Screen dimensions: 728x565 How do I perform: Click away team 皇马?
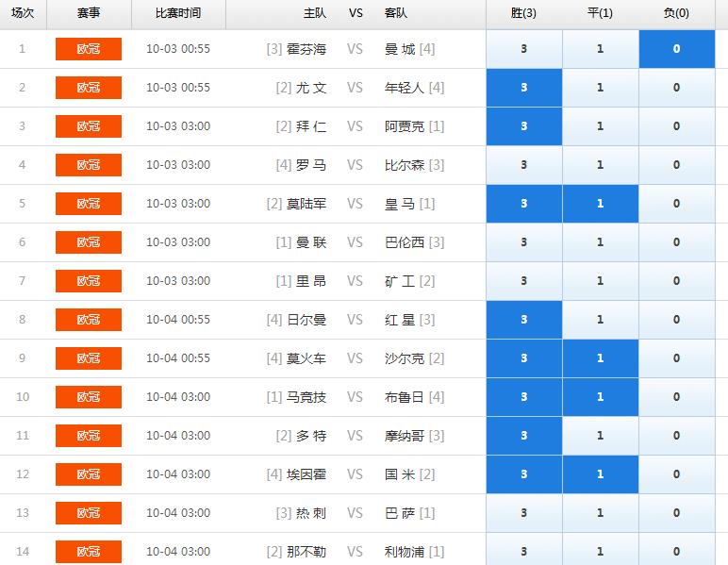point(400,204)
